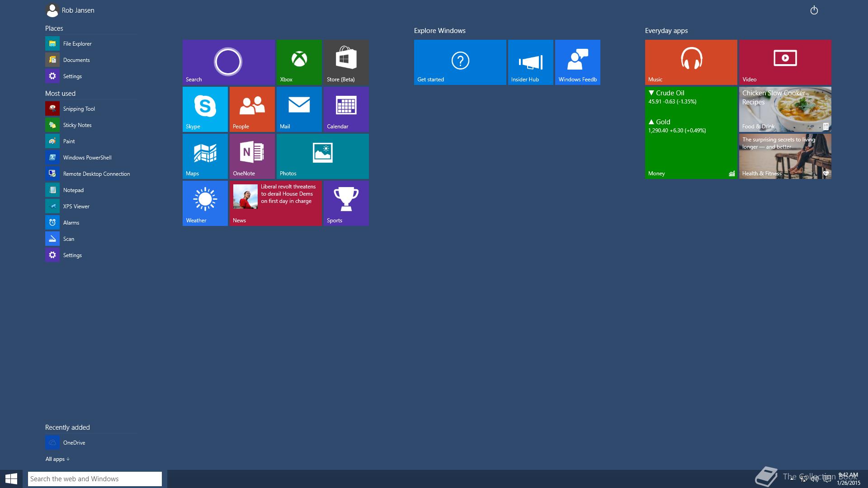Focus the Search the web and Windows box
Screen dimensions: 868x488
click(x=95, y=479)
